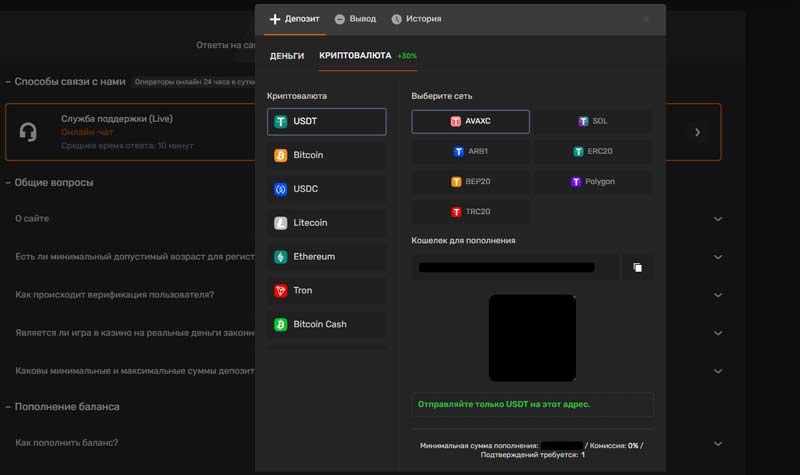Expand the 'О сайте' FAQ question
800x475 pixels.
[717, 219]
